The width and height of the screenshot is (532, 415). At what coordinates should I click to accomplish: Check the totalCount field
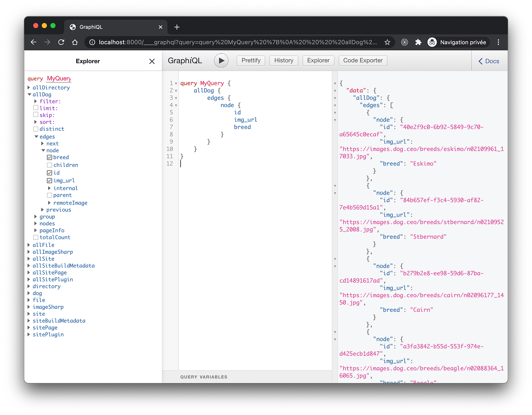(36, 237)
